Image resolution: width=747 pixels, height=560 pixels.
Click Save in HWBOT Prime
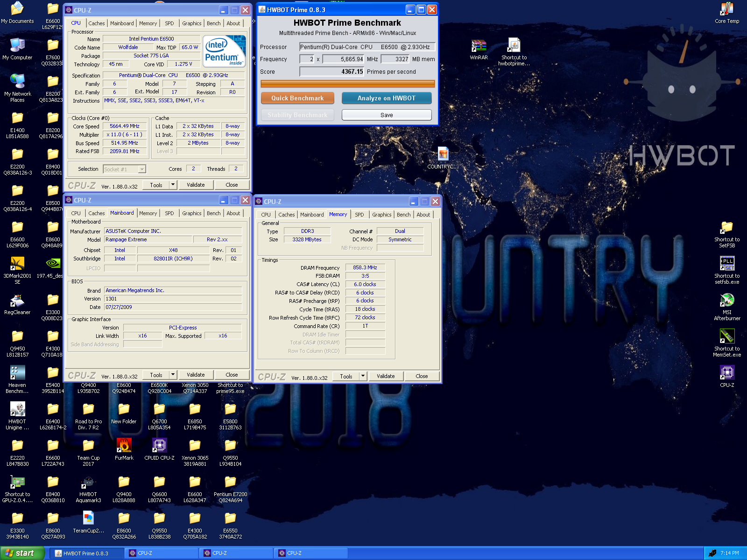click(387, 115)
